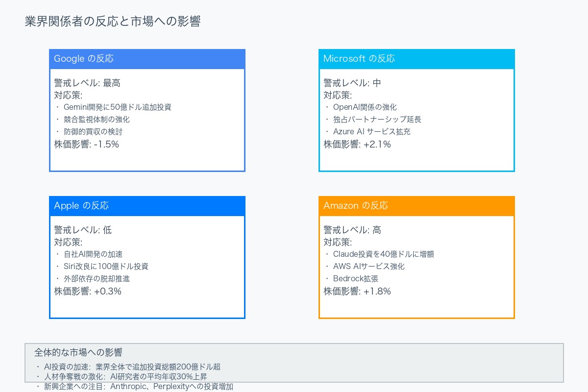Click Microsoft's 株価影響: +2.1% value
The width and height of the screenshot is (588, 392).
pyautogui.click(x=357, y=145)
